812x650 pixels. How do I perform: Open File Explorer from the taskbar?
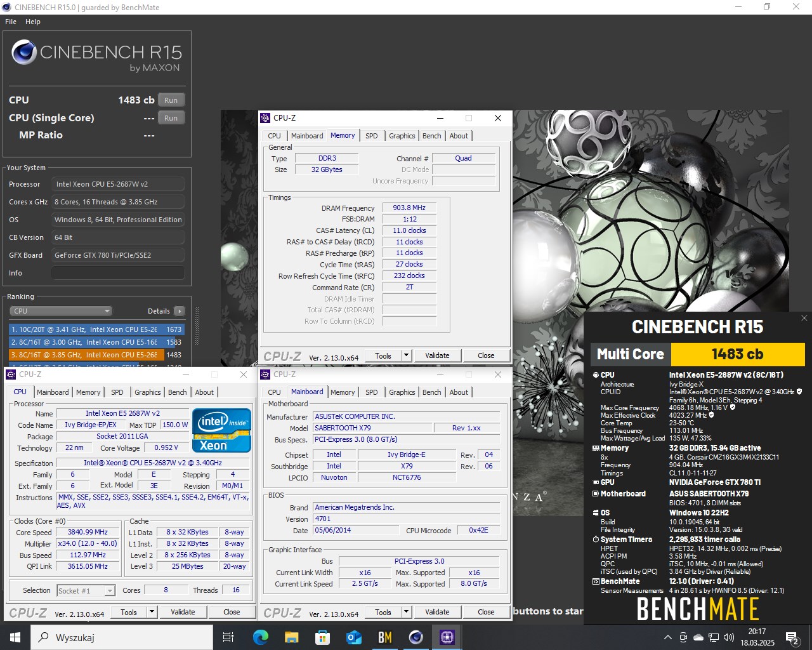(291, 637)
